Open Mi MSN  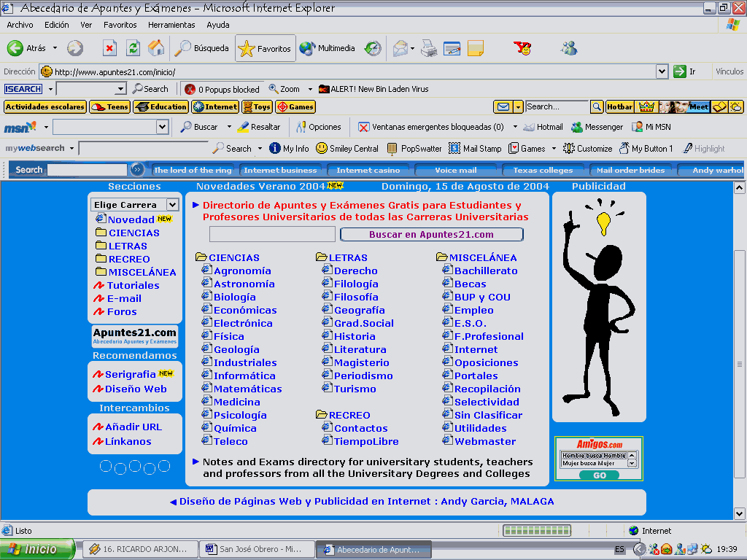click(651, 127)
